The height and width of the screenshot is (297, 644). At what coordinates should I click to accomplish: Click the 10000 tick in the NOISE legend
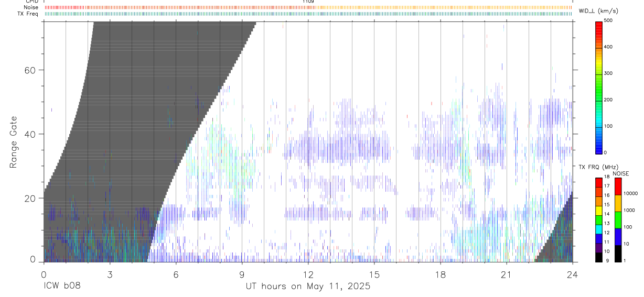(630, 193)
